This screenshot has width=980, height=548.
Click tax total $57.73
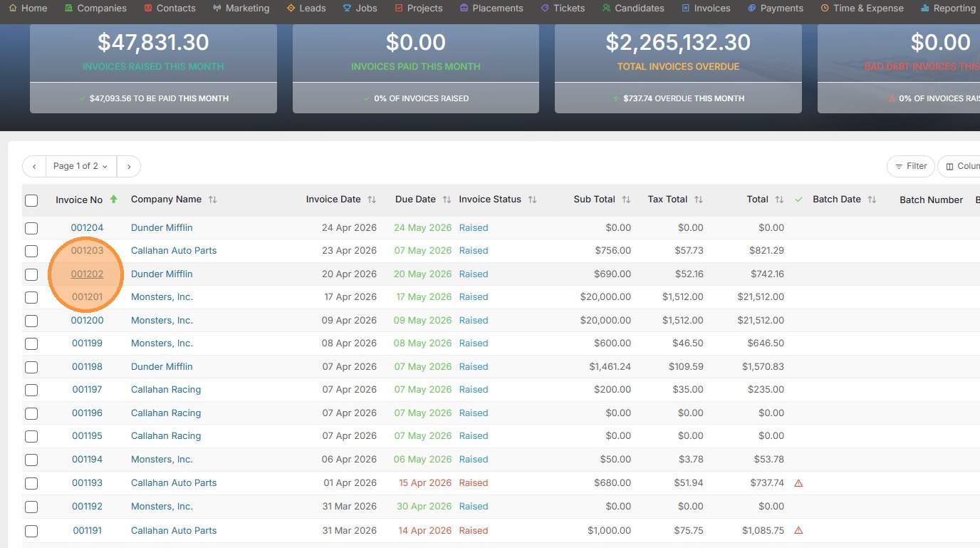(x=689, y=251)
